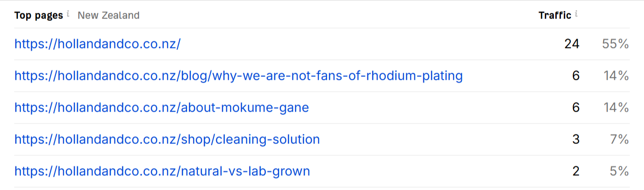The image size is (644, 190).
Task: Click traffic value 6 for rhodium-plating row
Action: pyautogui.click(x=576, y=76)
